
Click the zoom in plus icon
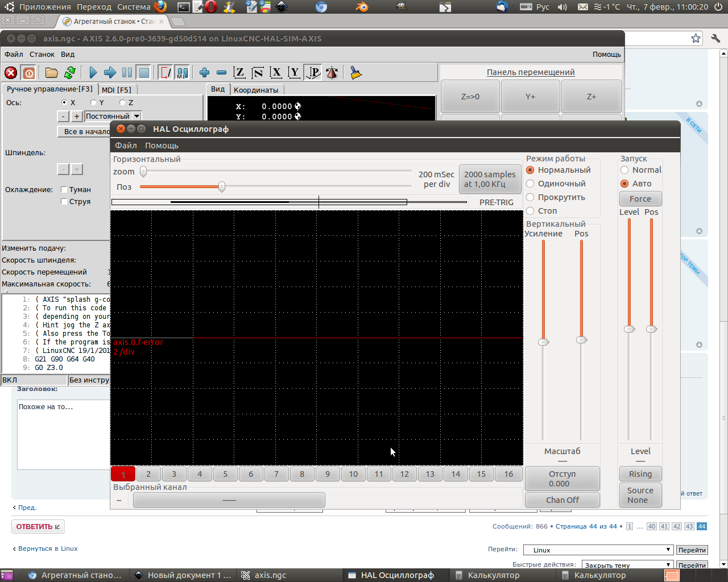point(204,73)
